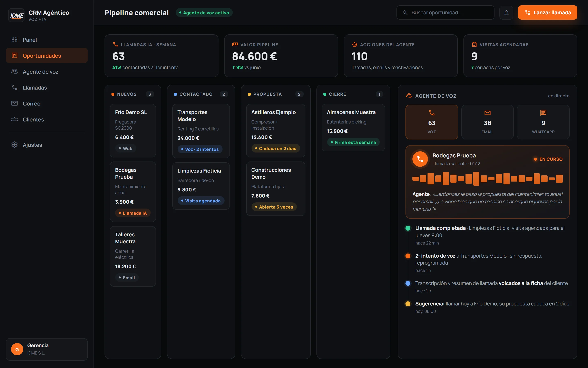
Task: Switch to the WhatsApp channel tab
Action: coord(543,122)
